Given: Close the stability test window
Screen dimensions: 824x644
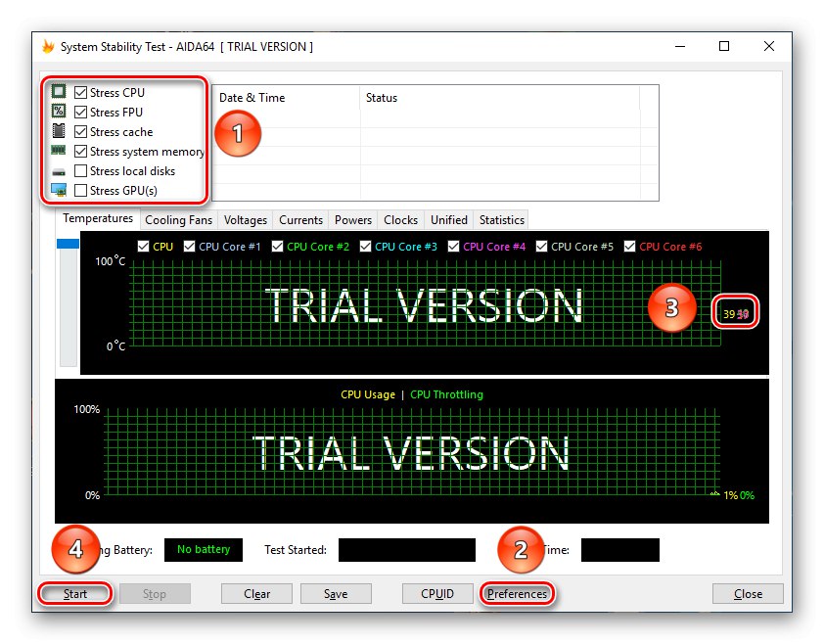Looking at the screenshot, I should [x=748, y=594].
